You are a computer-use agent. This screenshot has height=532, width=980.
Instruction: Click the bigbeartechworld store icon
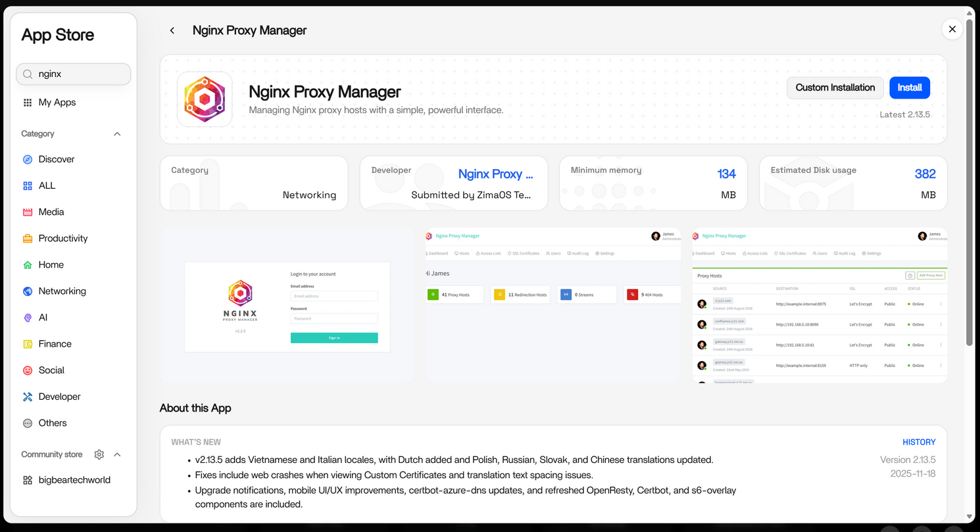pos(28,480)
